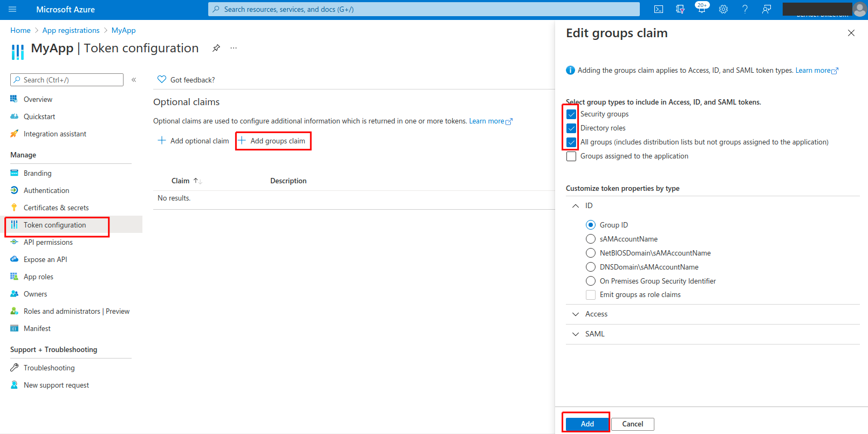Screen dimensions: 868x434
Task: Go to Home breadcrumb
Action: coord(20,30)
